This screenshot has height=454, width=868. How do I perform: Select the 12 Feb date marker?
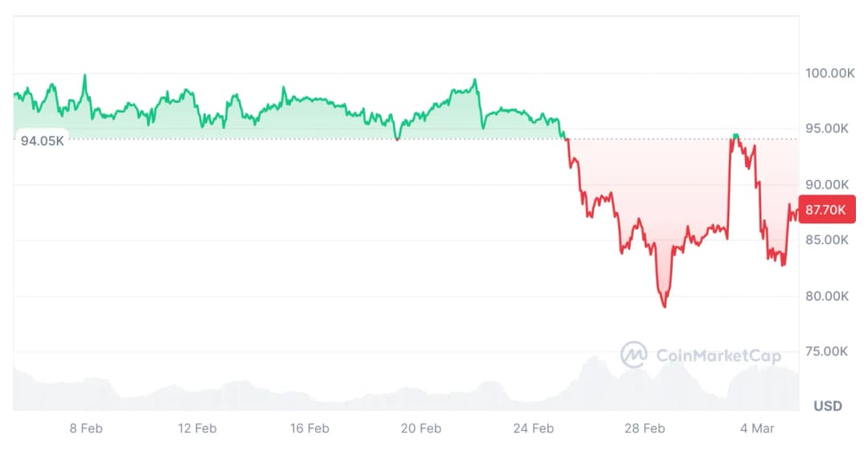[x=195, y=428]
